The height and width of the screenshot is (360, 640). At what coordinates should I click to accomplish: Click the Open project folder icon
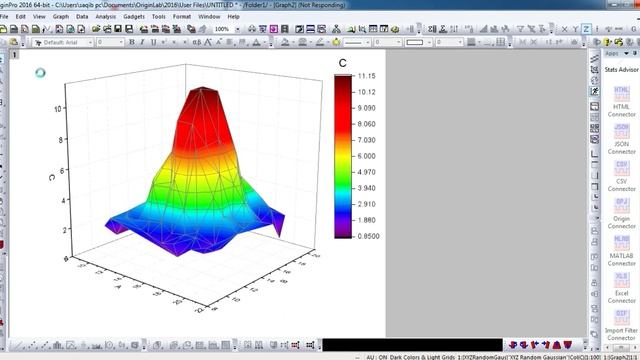tap(96, 29)
